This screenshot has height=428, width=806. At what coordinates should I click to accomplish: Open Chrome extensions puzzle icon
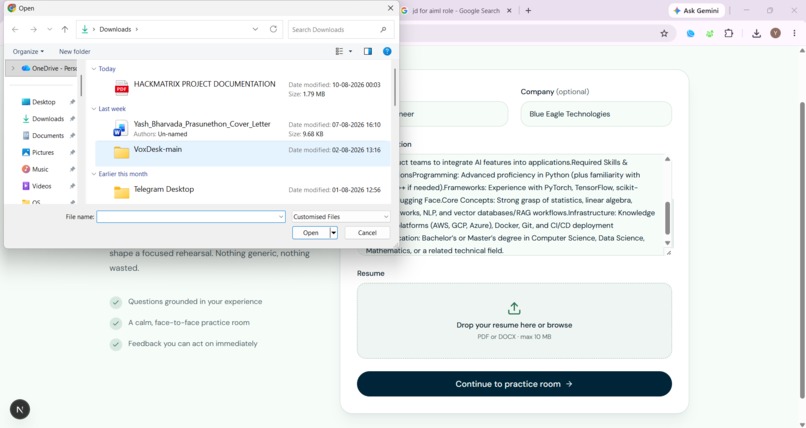728,33
